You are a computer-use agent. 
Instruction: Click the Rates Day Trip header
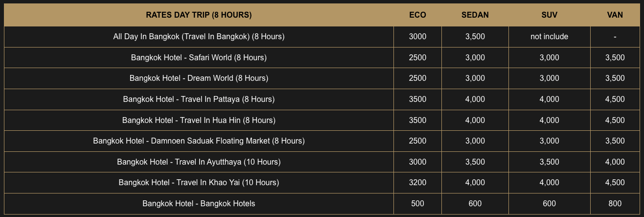click(x=199, y=15)
